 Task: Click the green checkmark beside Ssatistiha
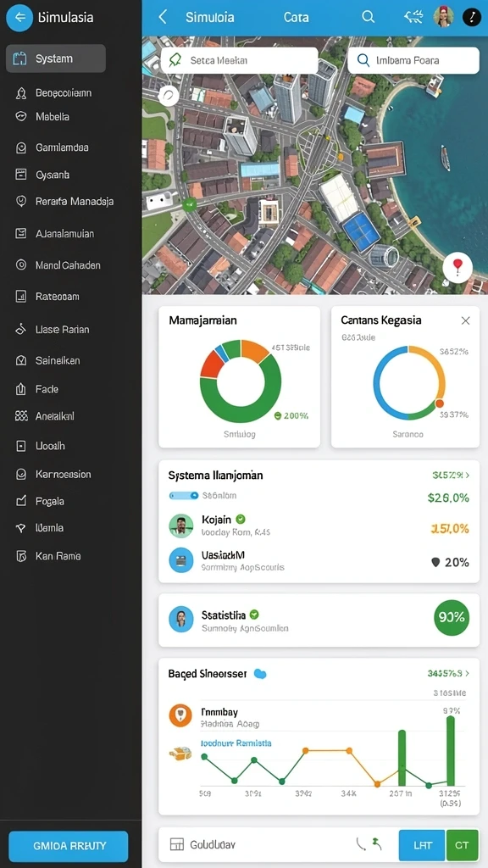(x=254, y=615)
